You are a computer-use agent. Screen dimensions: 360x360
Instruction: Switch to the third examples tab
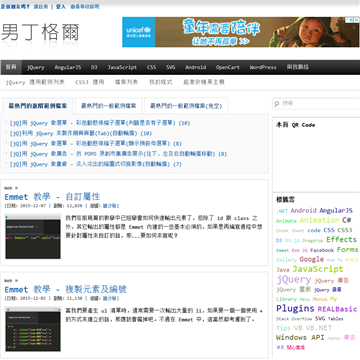point(186,106)
